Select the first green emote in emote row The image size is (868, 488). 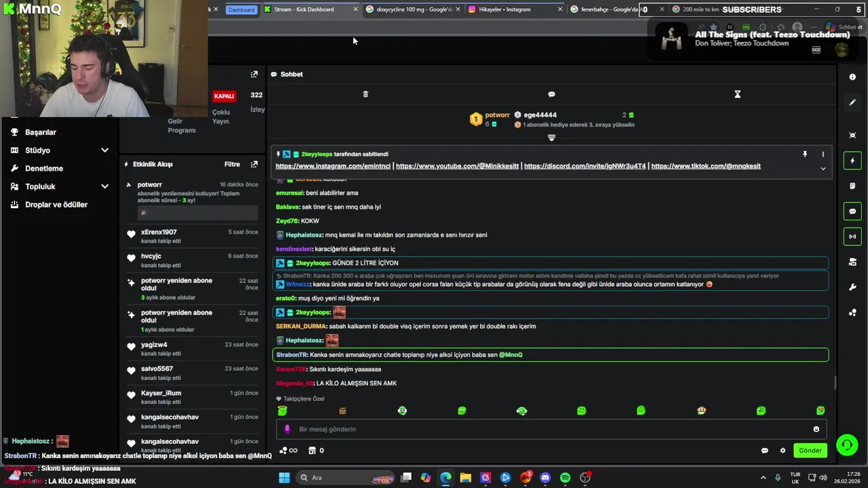pyautogui.click(x=282, y=411)
